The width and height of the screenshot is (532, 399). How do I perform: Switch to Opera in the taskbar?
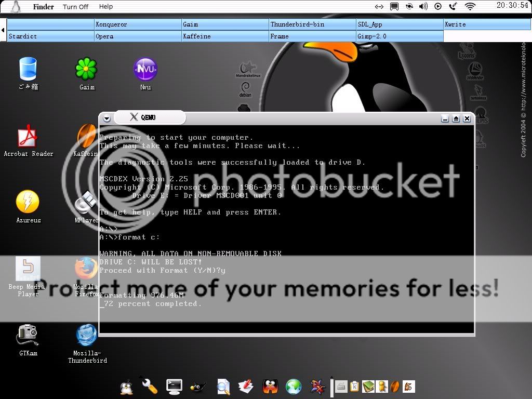(138, 36)
